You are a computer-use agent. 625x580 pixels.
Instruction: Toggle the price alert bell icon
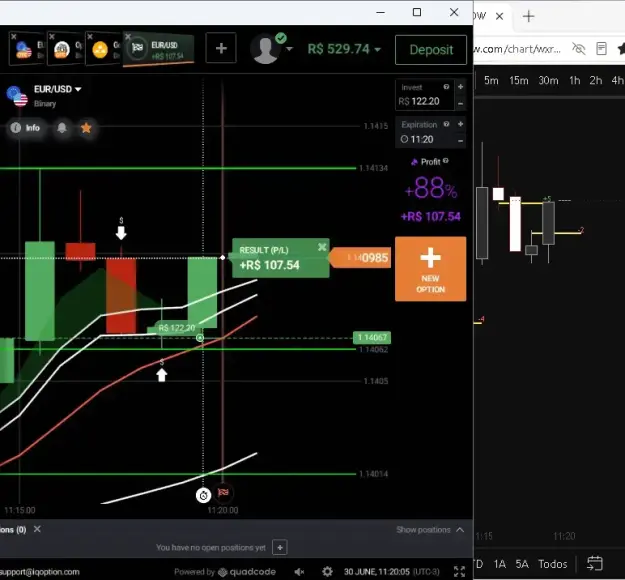pyautogui.click(x=62, y=128)
